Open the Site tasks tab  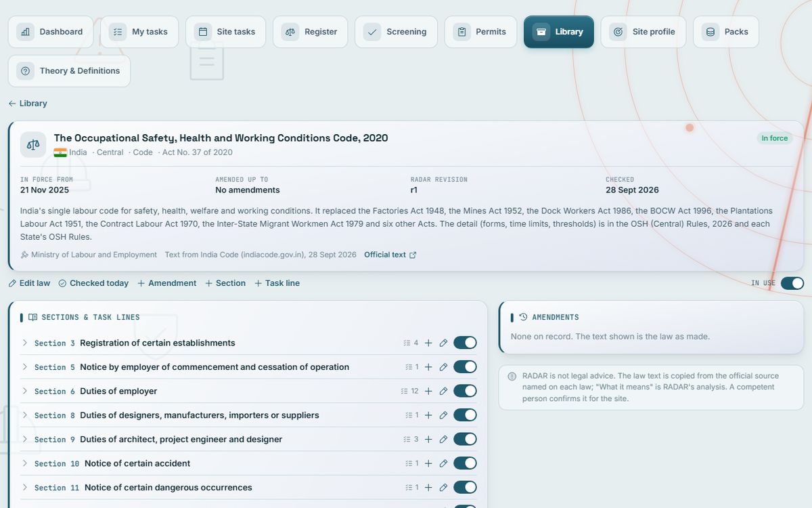click(226, 32)
